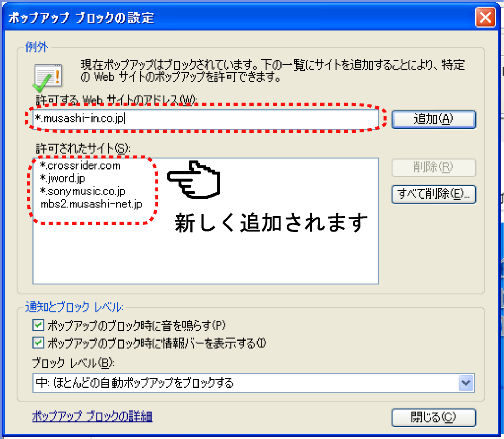The height and width of the screenshot is (439, 504).
Task: Select mbs2.musashi-net.jp in allowed sites
Action: coord(91,204)
